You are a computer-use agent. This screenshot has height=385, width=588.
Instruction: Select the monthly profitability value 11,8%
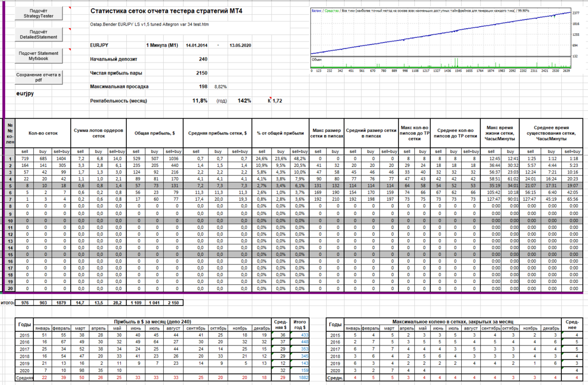coord(199,101)
